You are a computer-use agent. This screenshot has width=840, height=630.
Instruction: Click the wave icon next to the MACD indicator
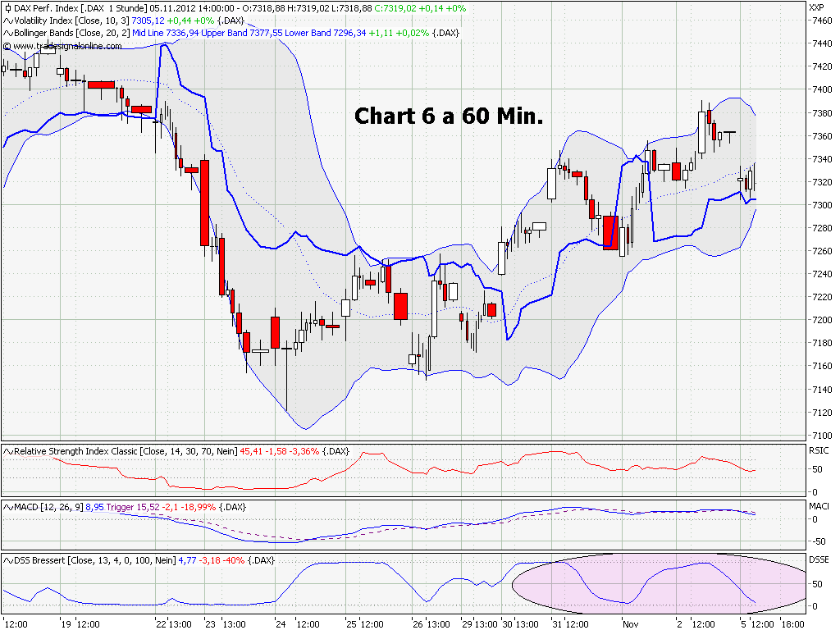coord(7,507)
